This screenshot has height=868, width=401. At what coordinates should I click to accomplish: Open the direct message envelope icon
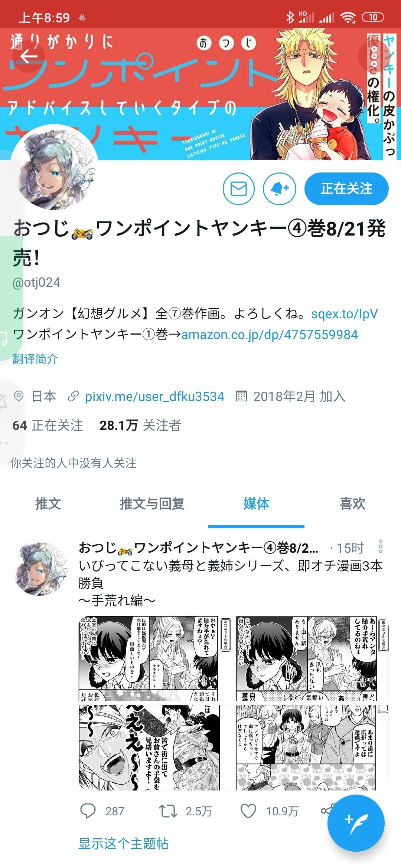pyautogui.click(x=239, y=189)
